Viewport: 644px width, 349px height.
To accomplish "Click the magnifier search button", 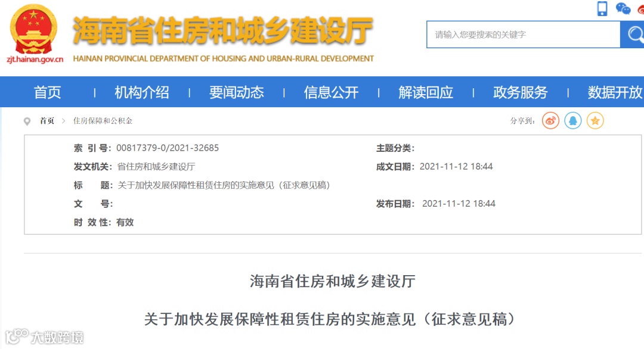I will tap(633, 35).
